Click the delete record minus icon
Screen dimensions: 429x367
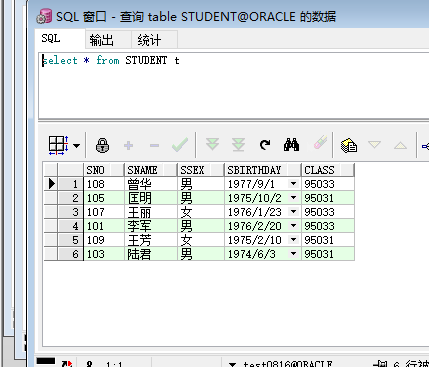pos(154,146)
